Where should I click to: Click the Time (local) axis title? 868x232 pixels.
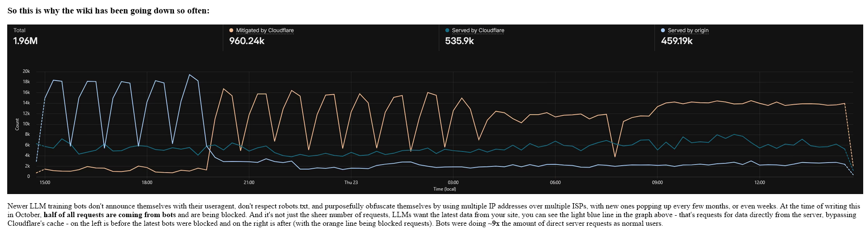pyautogui.click(x=445, y=189)
